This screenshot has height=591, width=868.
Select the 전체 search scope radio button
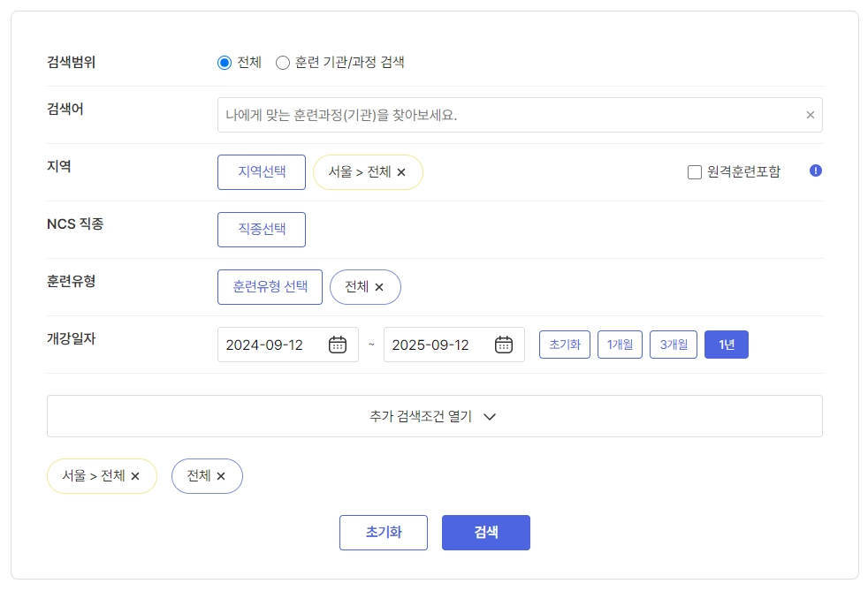(x=225, y=62)
